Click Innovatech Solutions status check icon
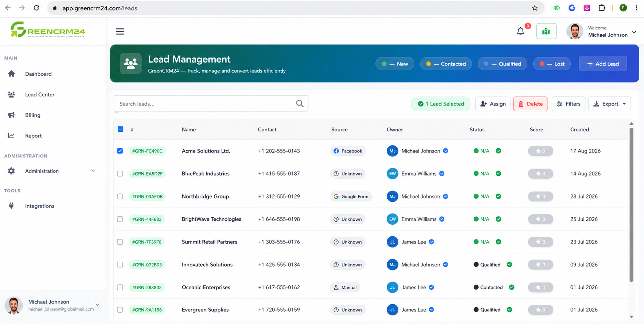The width and height of the screenshot is (644, 324). [x=509, y=265]
